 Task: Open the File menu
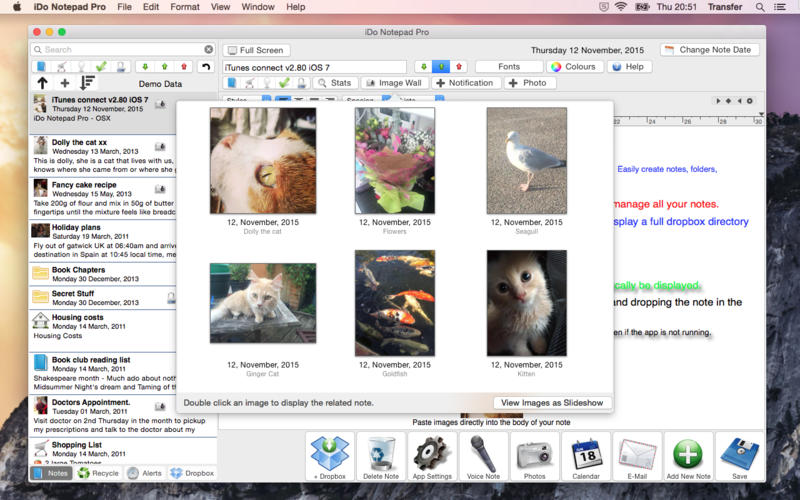(x=124, y=7)
